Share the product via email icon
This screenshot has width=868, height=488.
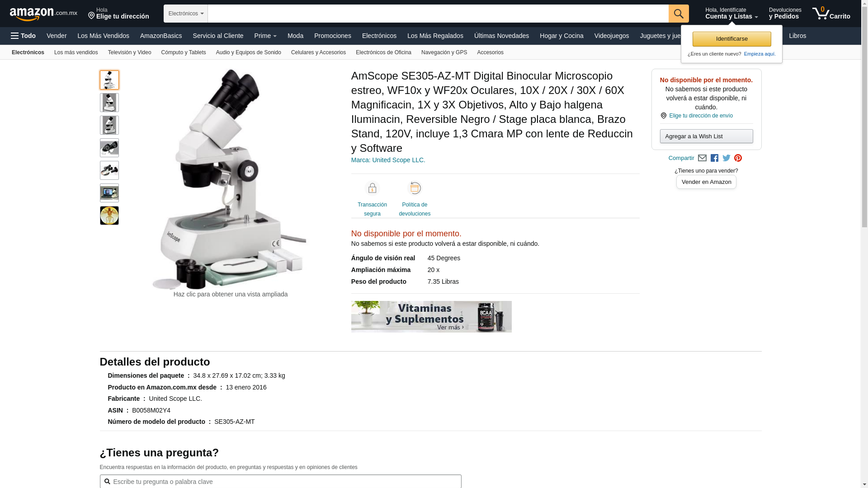(702, 158)
